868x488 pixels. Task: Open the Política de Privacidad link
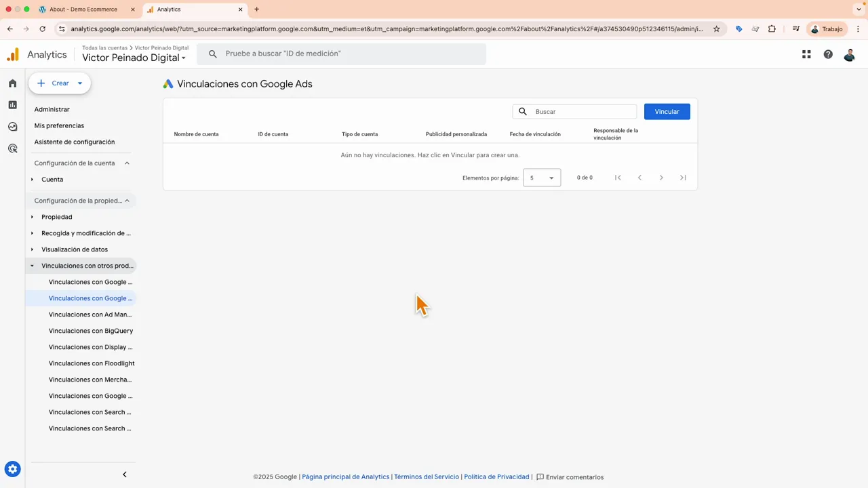tap(496, 476)
